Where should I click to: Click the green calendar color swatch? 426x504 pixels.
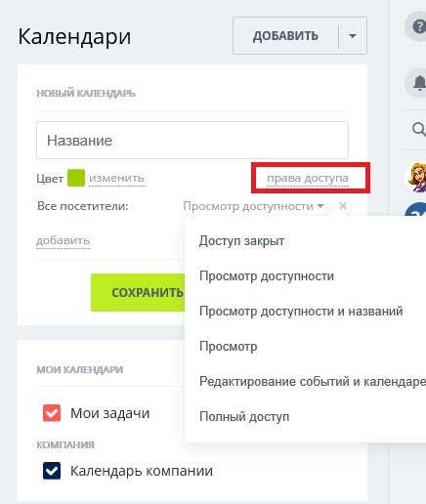click(x=76, y=178)
